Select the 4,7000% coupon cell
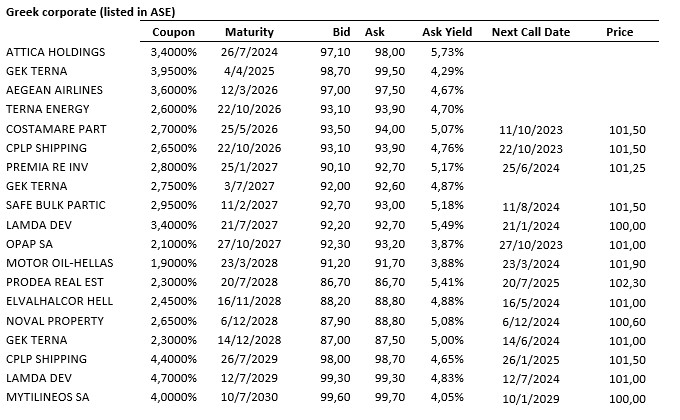 click(x=173, y=377)
